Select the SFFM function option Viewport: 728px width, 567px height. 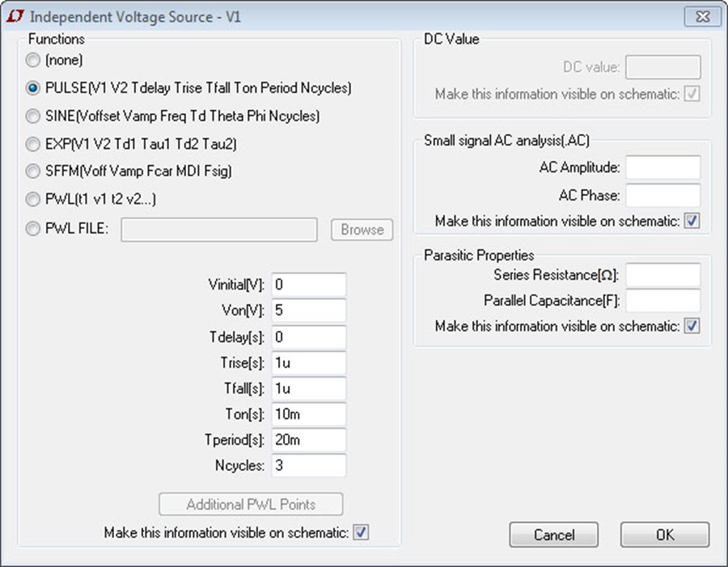pyautogui.click(x=33, y=171)
